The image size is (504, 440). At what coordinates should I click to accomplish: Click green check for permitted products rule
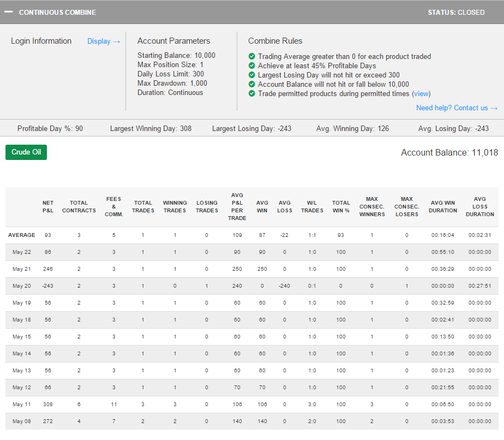click(x=251, y=93)
